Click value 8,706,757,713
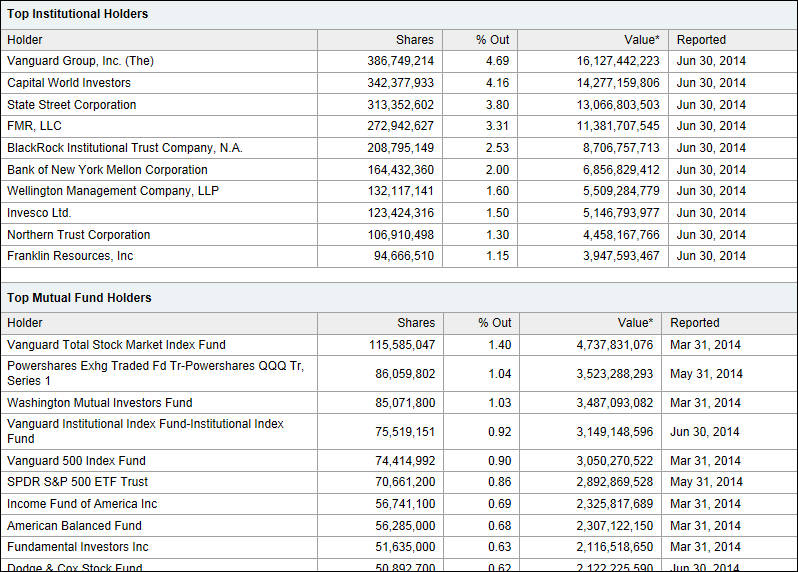 coord(621,148)
